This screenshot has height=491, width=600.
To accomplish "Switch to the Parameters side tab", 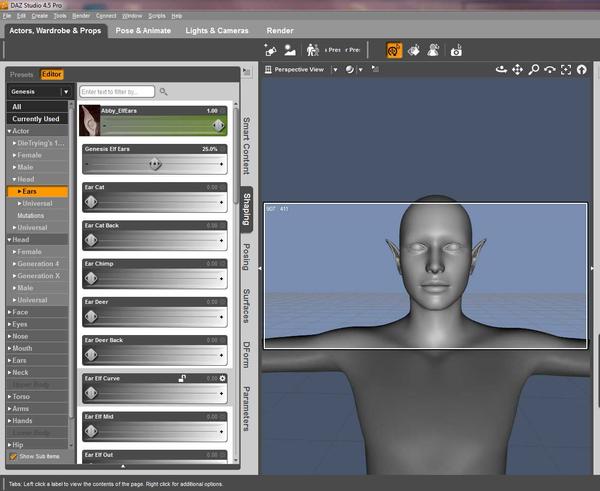I will click(x=246, y=408).
